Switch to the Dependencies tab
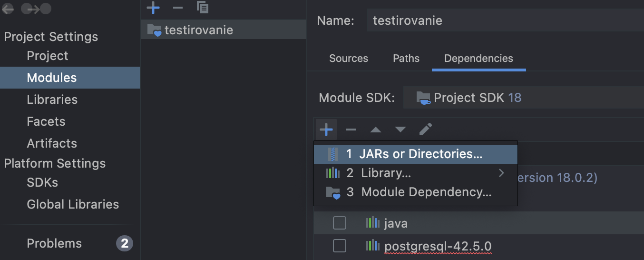Screen dimensions: 644x260 478,59
